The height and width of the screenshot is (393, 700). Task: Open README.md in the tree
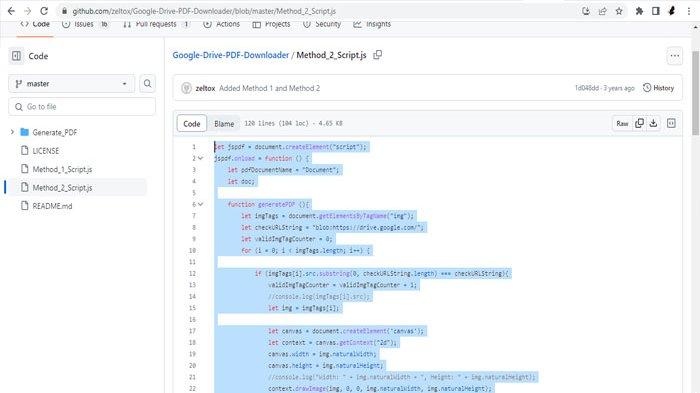tap(52, 206)
